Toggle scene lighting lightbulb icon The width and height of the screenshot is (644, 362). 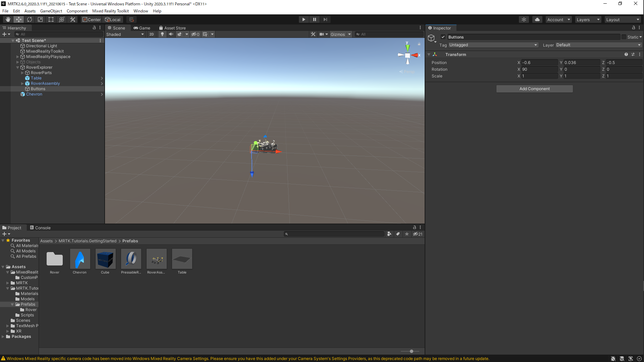pyautogui.click(x=162, y=34)
